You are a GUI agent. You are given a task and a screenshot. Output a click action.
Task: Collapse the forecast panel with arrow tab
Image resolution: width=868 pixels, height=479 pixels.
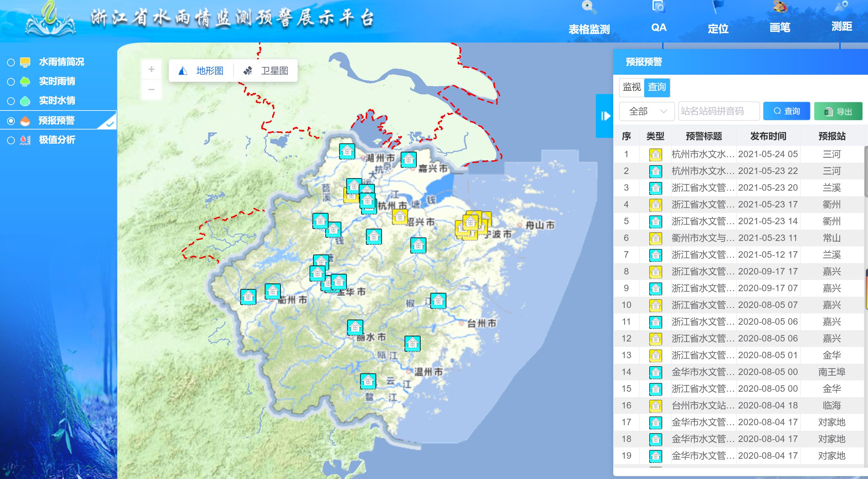[x=605, y=116]
